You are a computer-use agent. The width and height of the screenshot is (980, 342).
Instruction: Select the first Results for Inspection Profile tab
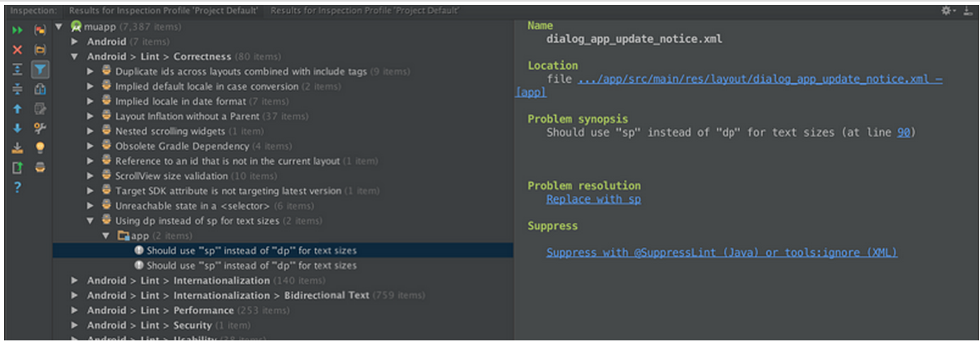[x=163, y=11]
